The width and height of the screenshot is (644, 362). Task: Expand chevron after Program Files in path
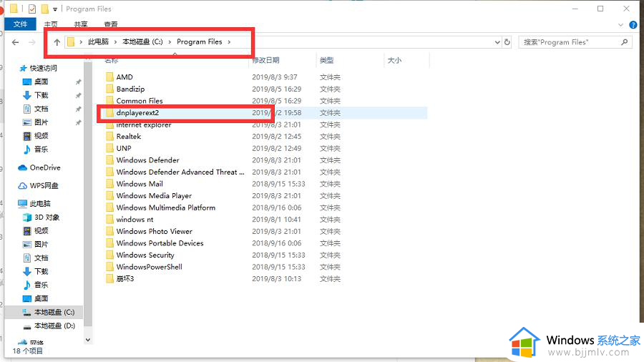(229, 42)
